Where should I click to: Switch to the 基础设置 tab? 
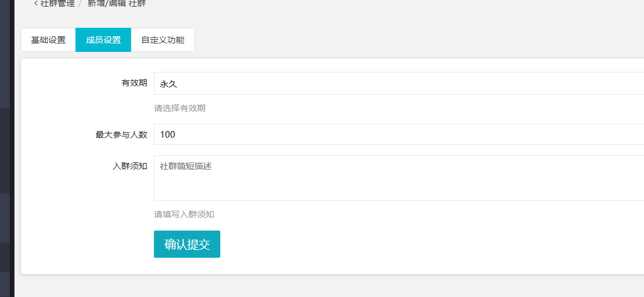point(48,40)
